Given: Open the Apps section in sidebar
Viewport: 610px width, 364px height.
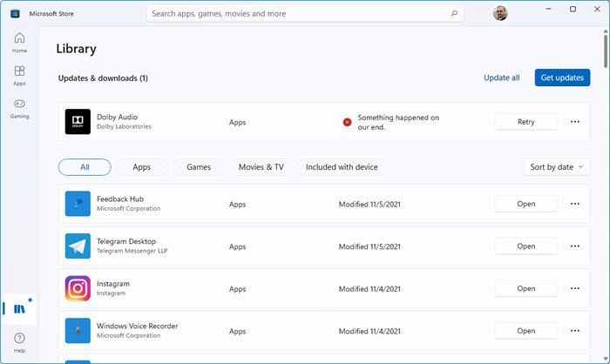Looking at the screenshot, I should point(19,76).
